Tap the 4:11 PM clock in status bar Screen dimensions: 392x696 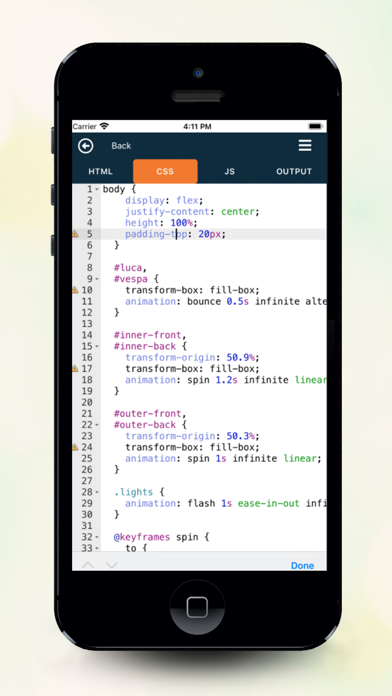tap(197, 127)
